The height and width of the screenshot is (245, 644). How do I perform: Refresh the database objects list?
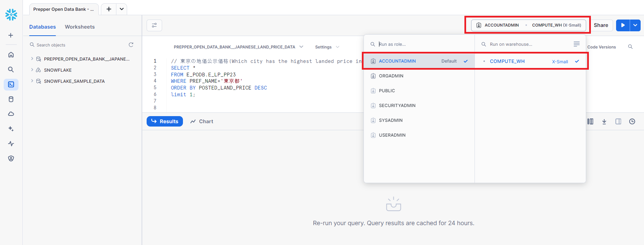coord(131,45)
